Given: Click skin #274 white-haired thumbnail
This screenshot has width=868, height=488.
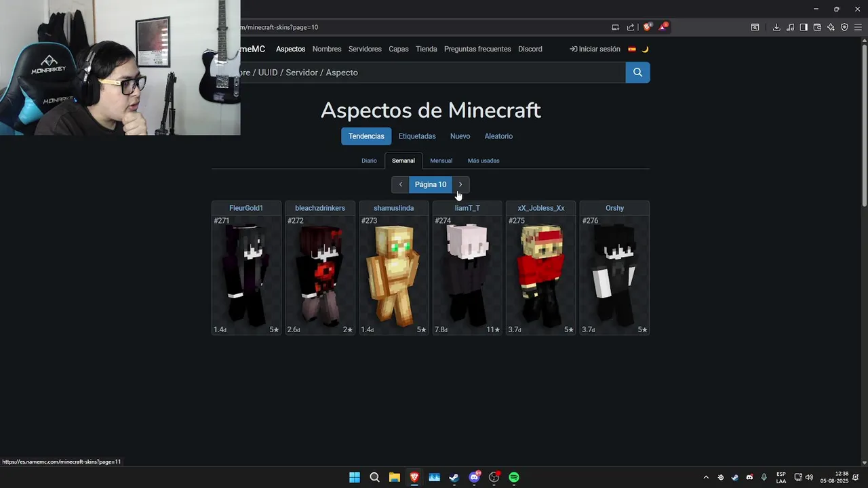Looking at the screenshot, I should [467, 274].
